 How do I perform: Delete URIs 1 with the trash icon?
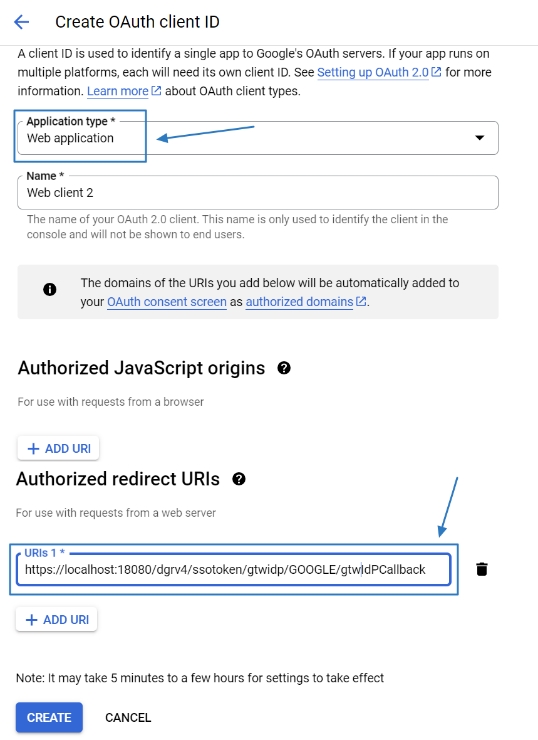click(481, 569)
